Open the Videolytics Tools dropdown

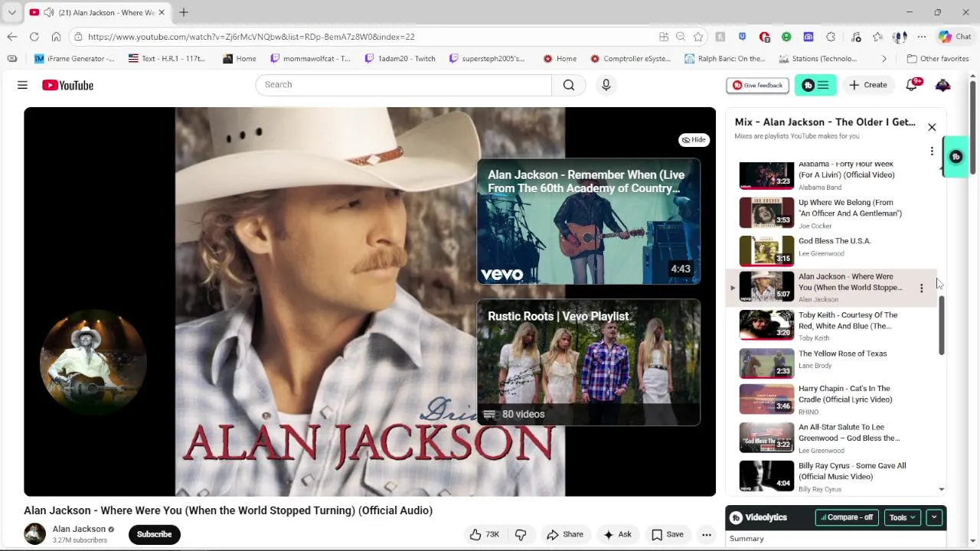pos(902,517)
